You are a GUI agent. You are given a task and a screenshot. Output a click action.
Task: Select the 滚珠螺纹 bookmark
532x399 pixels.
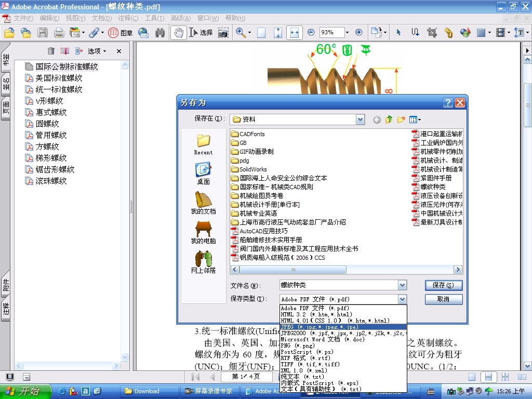pyautogui.click(x=51, y=181)
